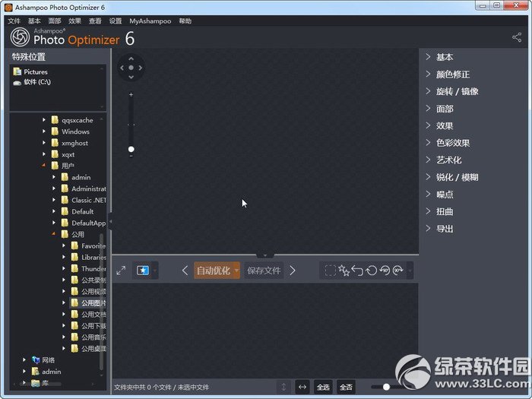Screen dimensions: 532x399
Task: Collapse the 公用 folder tree node
Action: coord(54,234)
